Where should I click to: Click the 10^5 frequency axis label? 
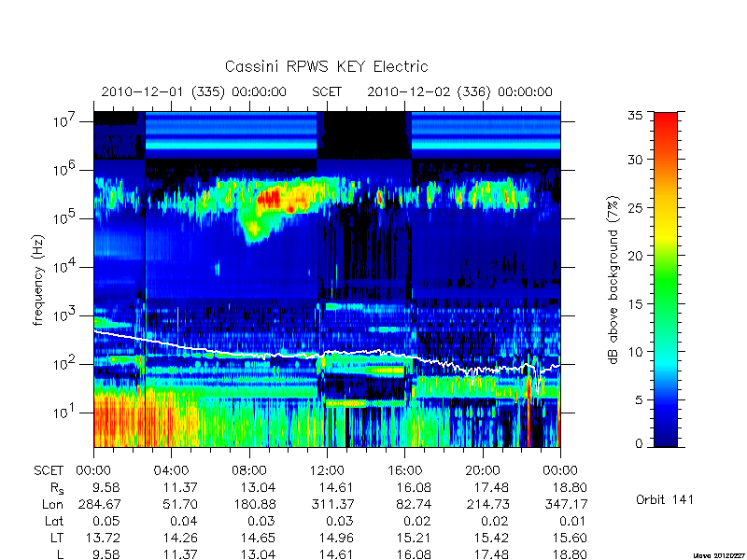pos(64,218)
